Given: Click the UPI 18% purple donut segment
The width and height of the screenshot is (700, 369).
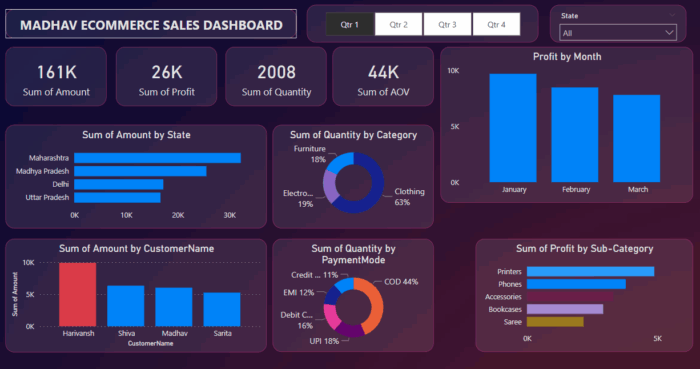Looking at the screenshot, I should coord(350,331).
